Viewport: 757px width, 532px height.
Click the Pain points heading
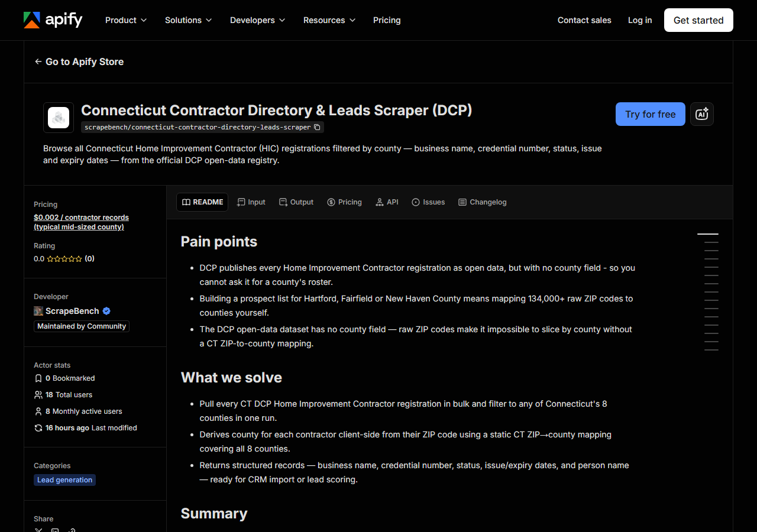point(219,242)
